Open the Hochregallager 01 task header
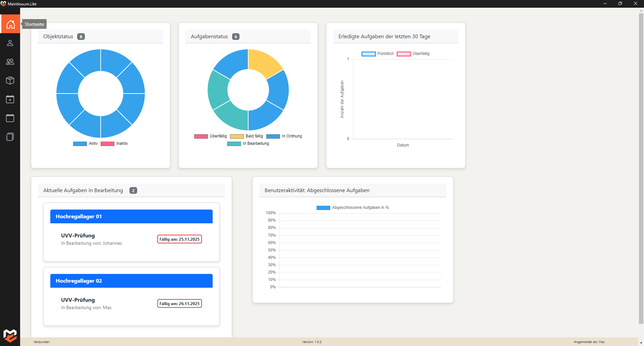 click(x=131, y=217)
